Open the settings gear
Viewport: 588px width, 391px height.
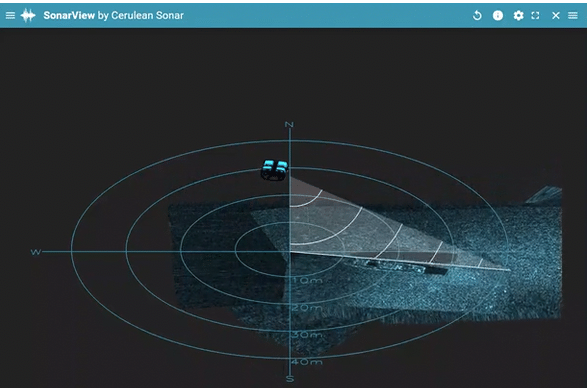(x=518, y=15)
